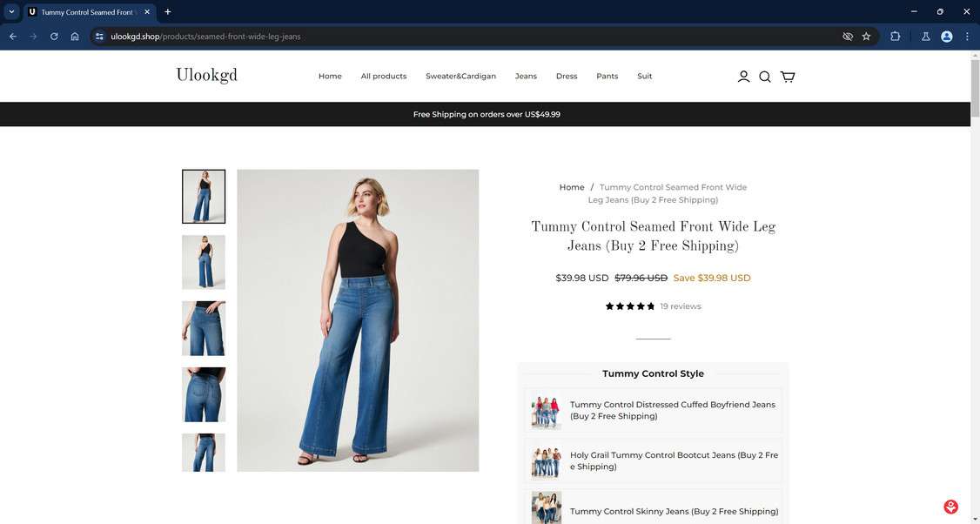Go back with browser back arrow
The height and width of the screenshot is (524, 980).
(12, 37)
